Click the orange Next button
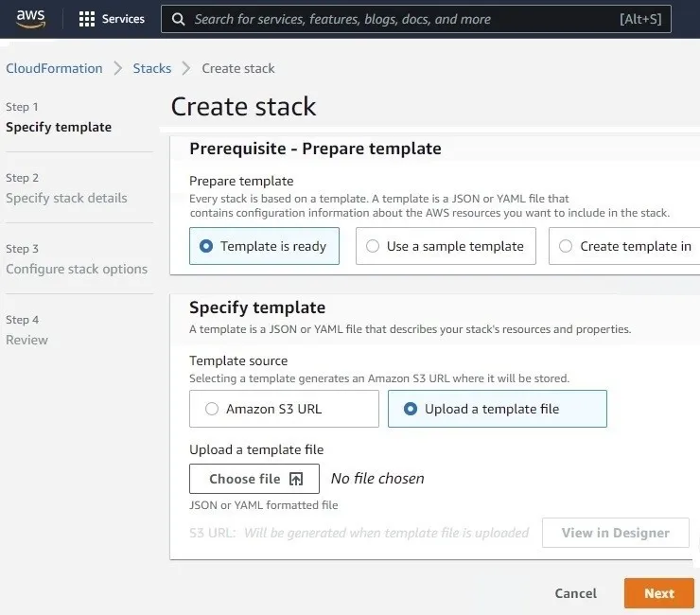The width and height of the screenshot is (700, 615). tap(659, 593)
